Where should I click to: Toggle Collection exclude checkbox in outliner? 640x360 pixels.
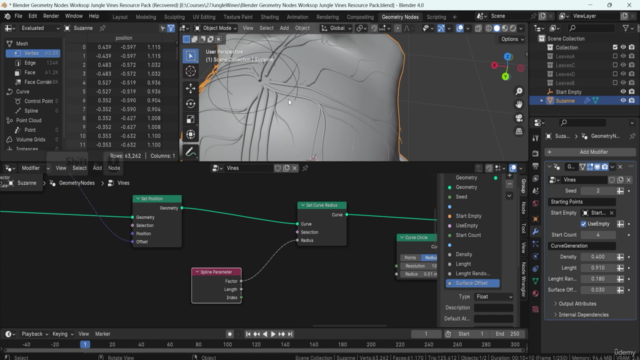pyautogui.click(x=615, y=47)
